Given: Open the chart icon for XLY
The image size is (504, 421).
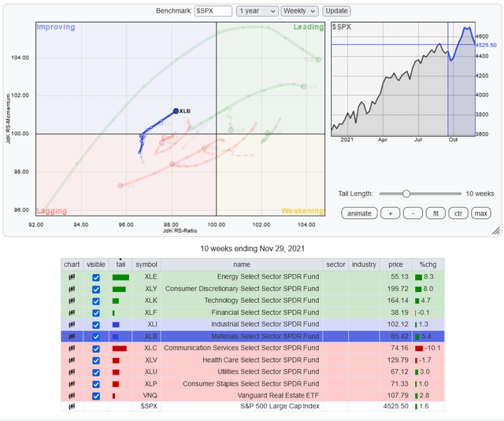Looking at the screenshot, I should tap(72, 289).
